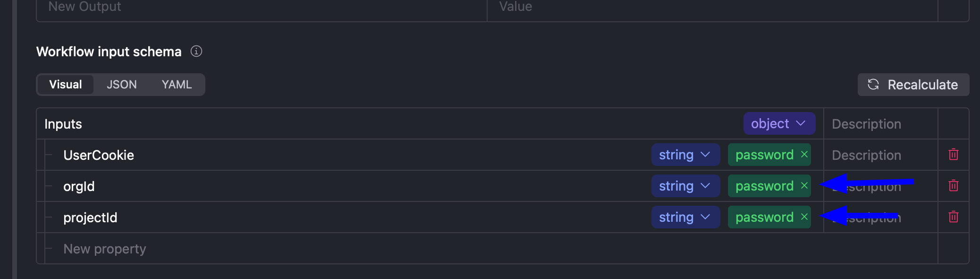This screenshot has width=980, height=279.
Task: Open string type dropdown for projectId
Action: click(x=685, y=217)
